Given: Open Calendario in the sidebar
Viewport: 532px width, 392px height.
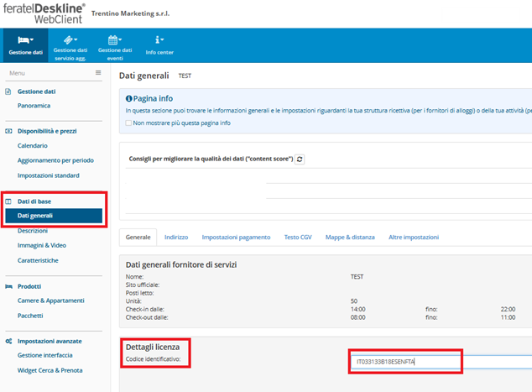Looking at the screenshot, I should (x=33, y=145).
